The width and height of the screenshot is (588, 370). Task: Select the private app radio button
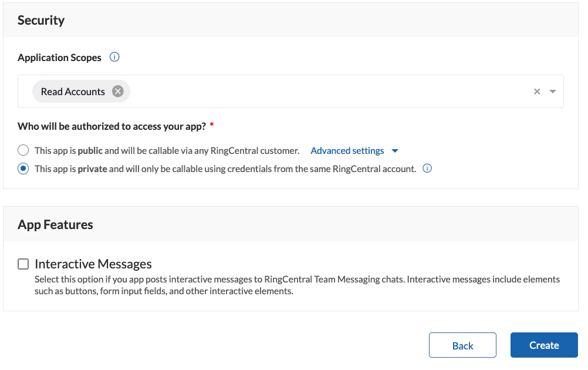click(23, 169)
